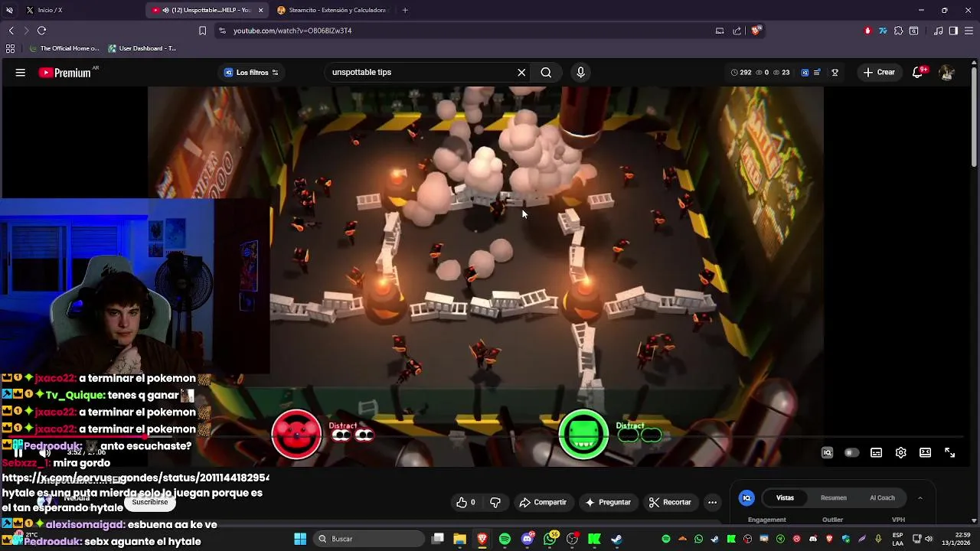Go to the YouTube Premium home logo
Screen dimensions: 980x551
[x=65, y=73]
